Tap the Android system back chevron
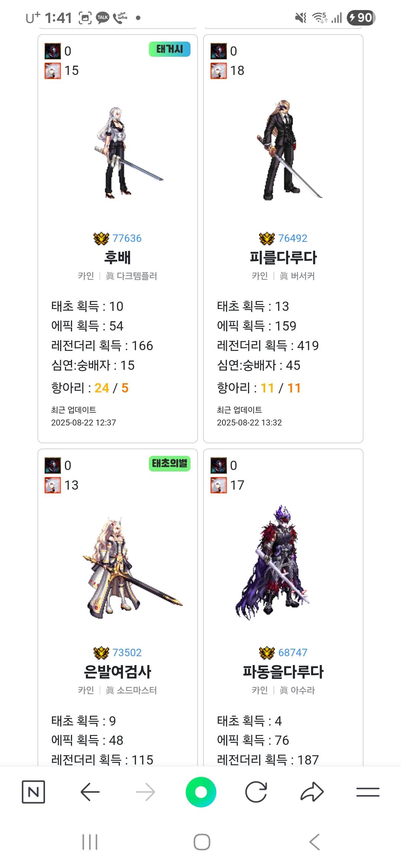Image resolution: width=401 pixels, height=868 pixels. pos(314,842)
